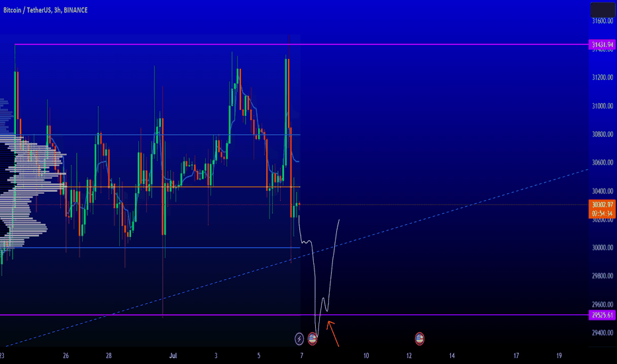This screenshot has width=617, height=364.
Task: Click the 31600.00 price axis label
Action: (602, 21)
